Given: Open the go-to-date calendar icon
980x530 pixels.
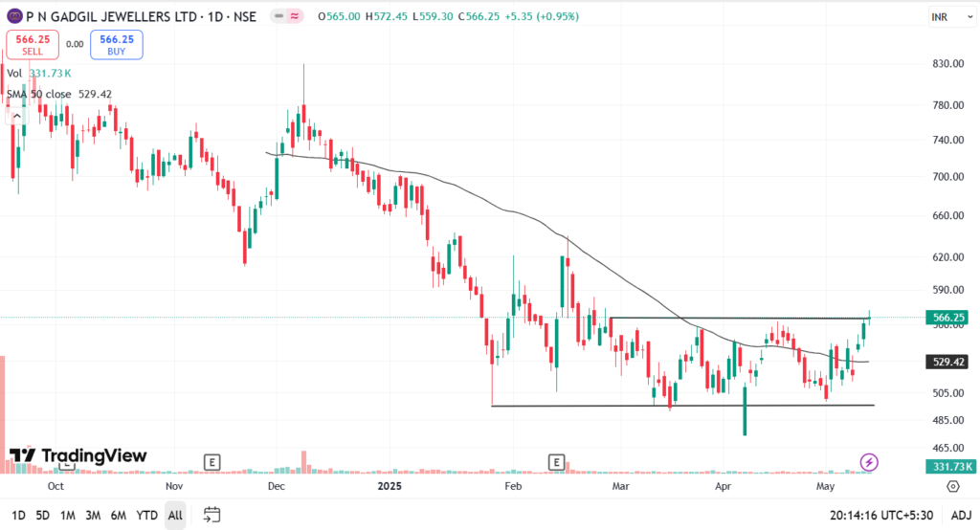Looking at the screenshot, I should (x=212, y=515).
